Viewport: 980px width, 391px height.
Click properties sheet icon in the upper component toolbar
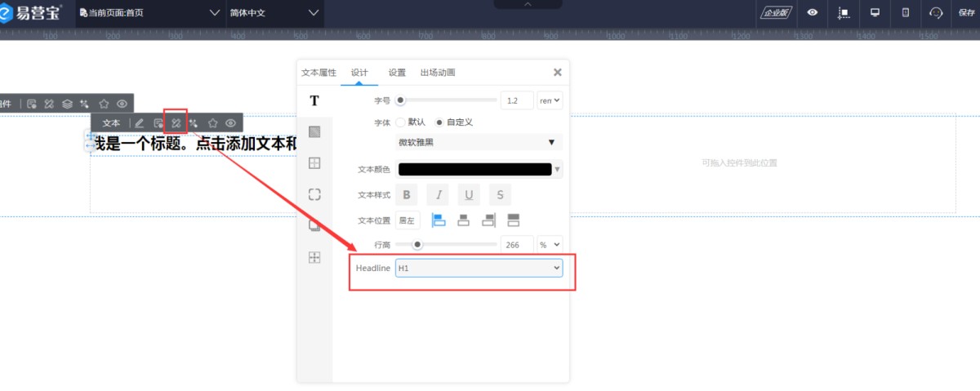click(32, 104)
